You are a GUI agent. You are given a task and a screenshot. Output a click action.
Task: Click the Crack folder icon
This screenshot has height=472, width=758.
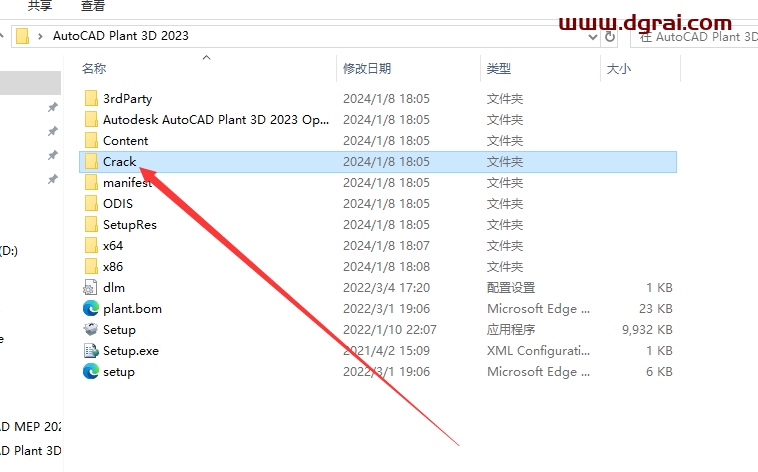91,161
